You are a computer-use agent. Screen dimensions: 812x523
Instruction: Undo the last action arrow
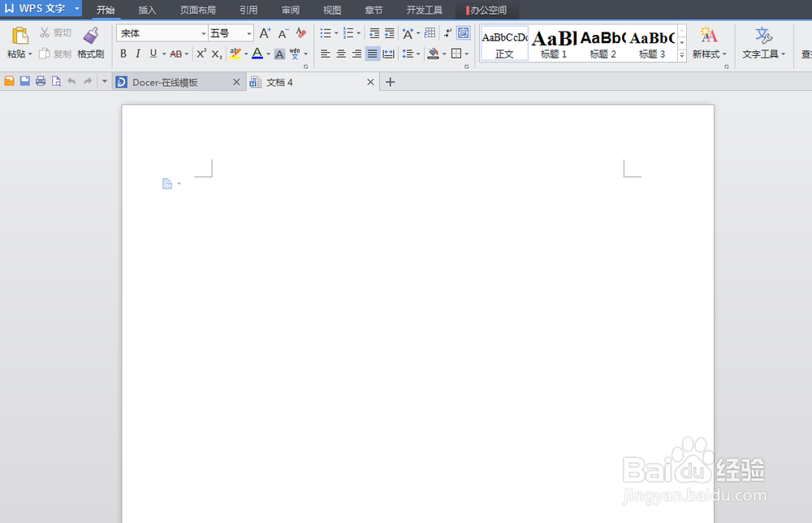[x=71, y=80]
